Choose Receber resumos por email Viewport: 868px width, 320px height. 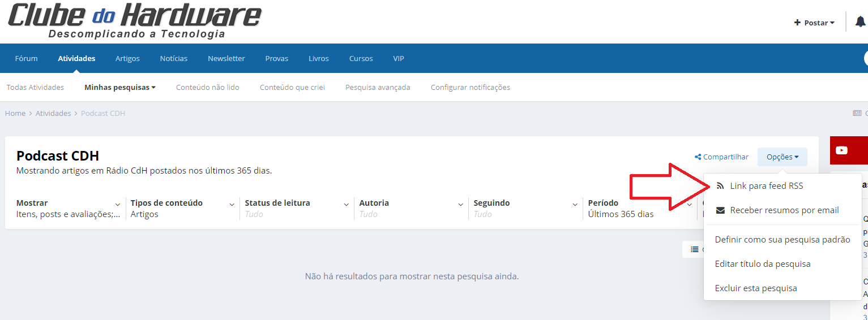click(x=783, y=210)
